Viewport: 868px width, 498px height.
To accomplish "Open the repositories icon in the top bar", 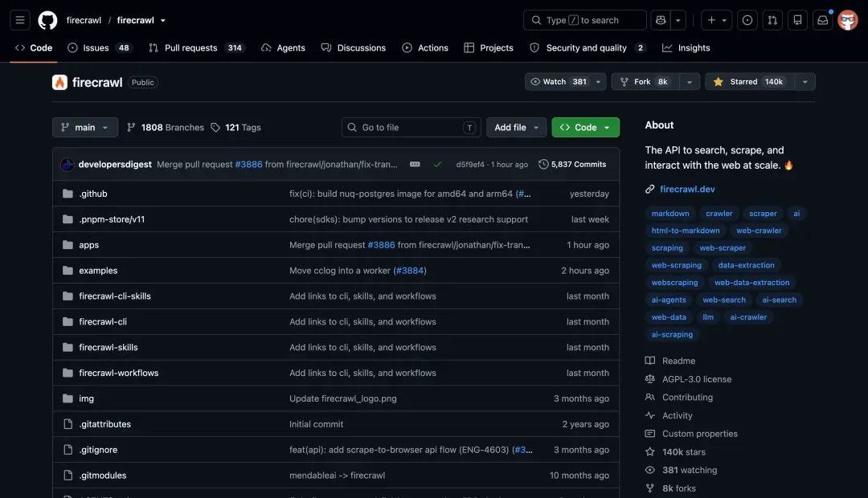I will click(798, 20).
